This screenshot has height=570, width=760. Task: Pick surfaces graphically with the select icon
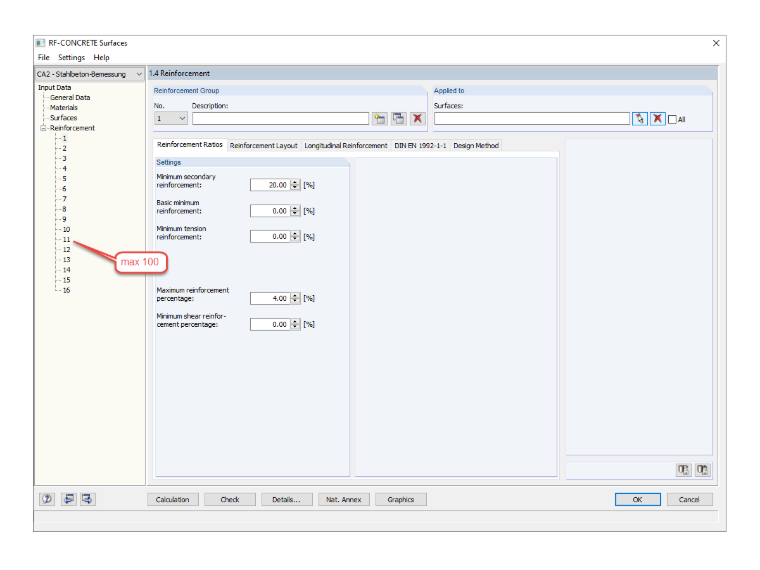(640, 119)
